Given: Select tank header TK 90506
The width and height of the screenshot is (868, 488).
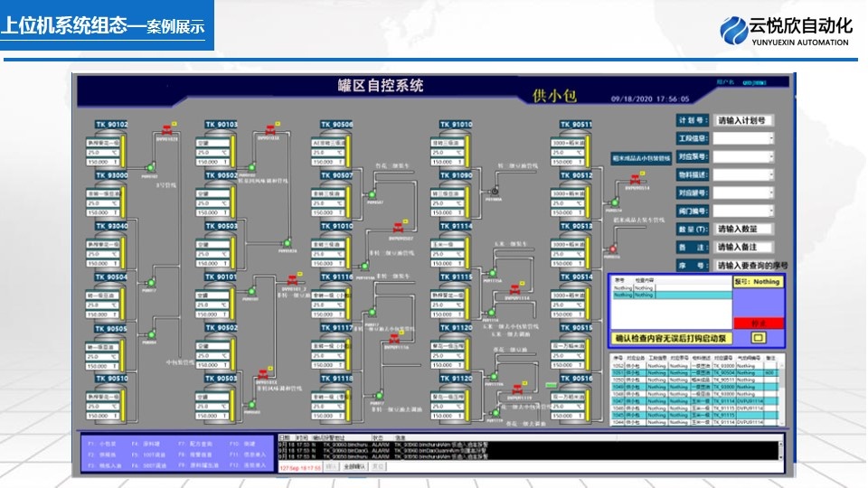Looking at the screenshot, I should pos(337,125).
